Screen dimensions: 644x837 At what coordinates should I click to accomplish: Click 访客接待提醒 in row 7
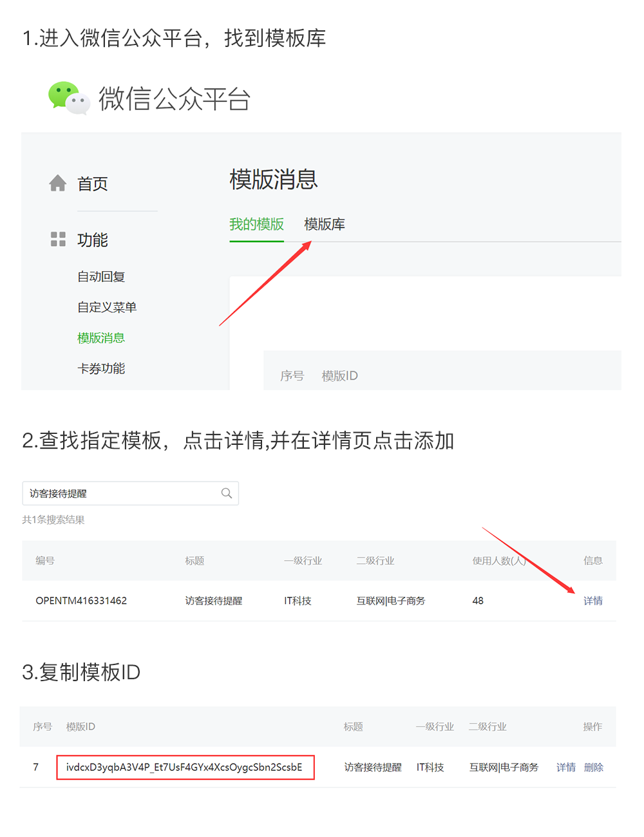click(373, 767)
